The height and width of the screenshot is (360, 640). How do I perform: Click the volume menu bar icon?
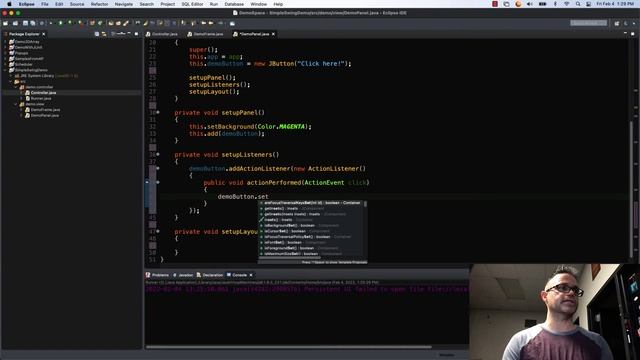coord(530,4)
